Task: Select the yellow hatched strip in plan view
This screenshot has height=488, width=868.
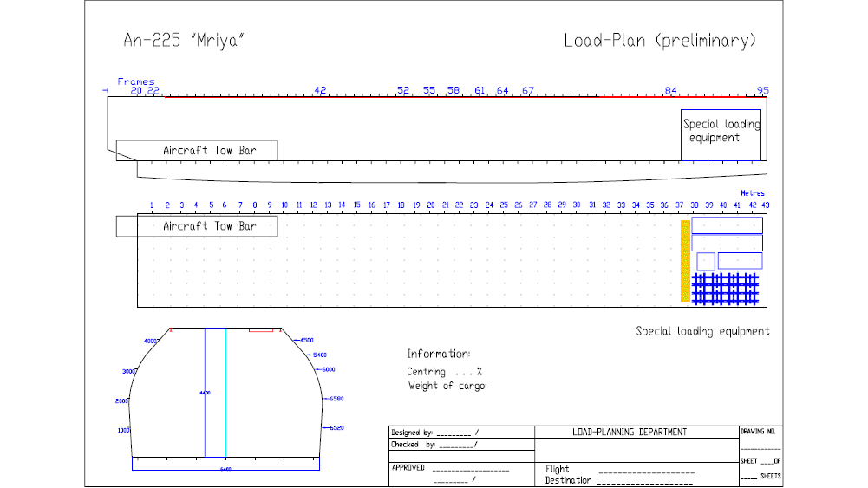Action: click(685, 261)
